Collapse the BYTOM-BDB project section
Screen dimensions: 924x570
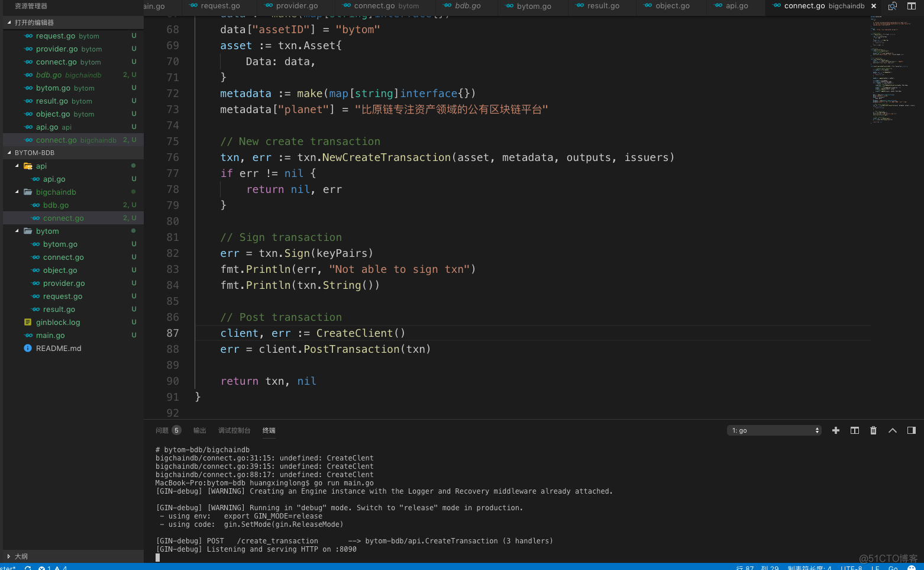[x=73, y=153]
